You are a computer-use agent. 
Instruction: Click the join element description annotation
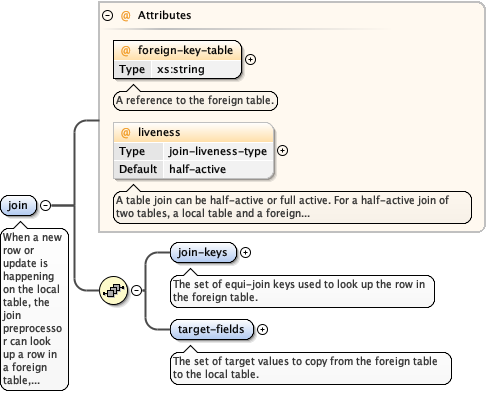[x=34, y=309]
